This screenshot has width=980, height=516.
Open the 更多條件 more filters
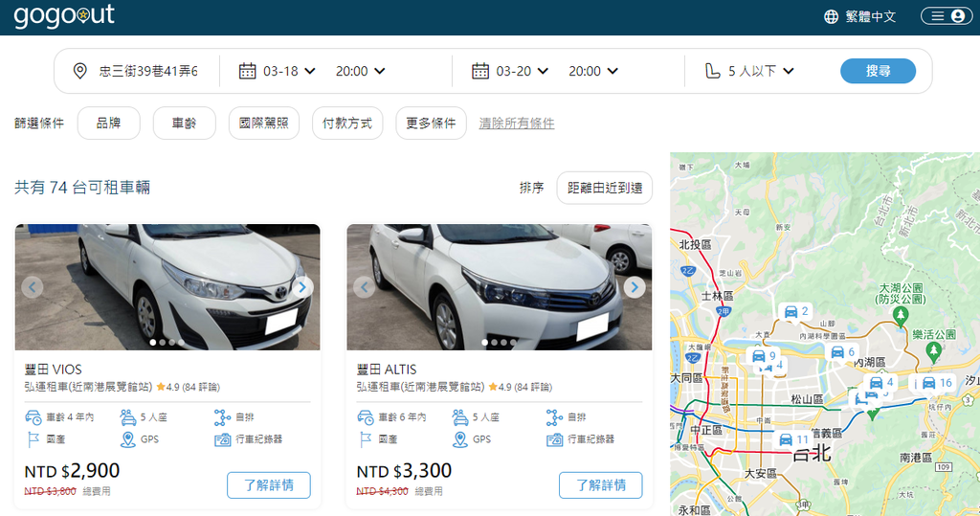pos(432,123)
